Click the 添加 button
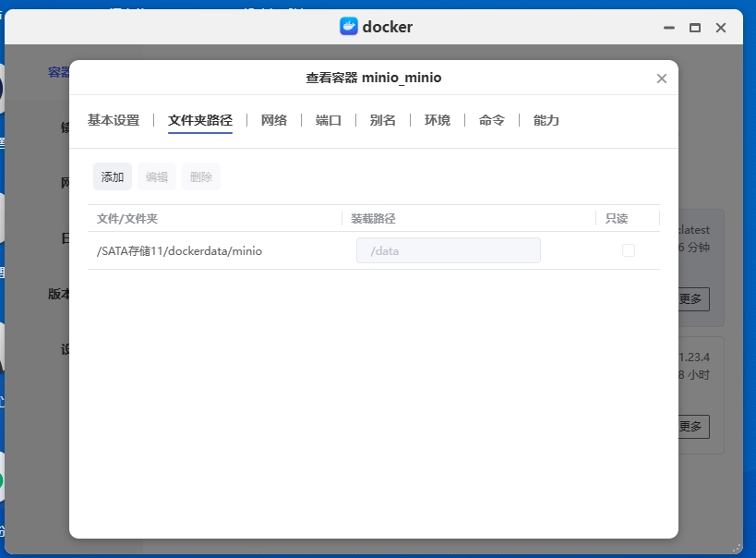This screenshot has width=756, height=558. point(113,176)
